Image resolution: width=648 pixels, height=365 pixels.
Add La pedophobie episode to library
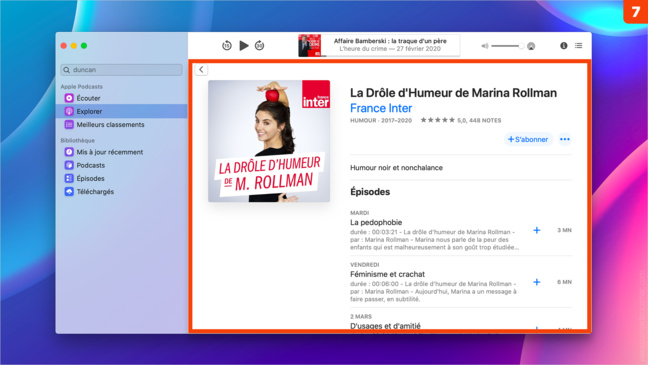[536, 230]
